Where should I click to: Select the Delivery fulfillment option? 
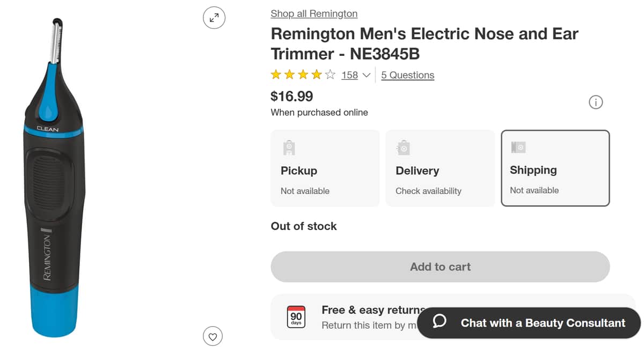point(440,168)
